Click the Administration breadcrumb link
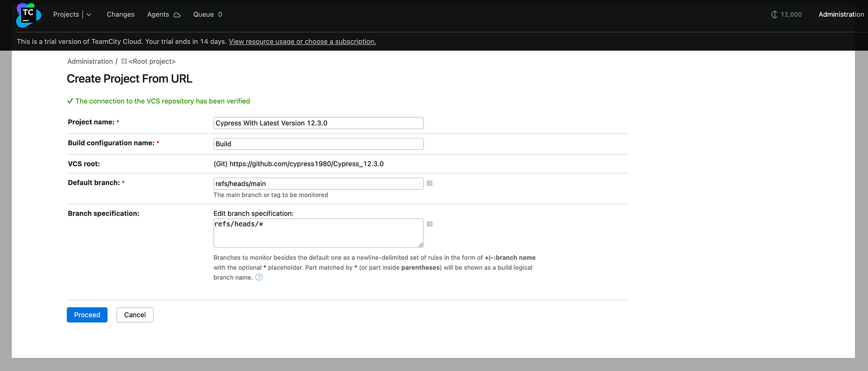The width and height of the screenshot is (868, 371). coord(90,61)
